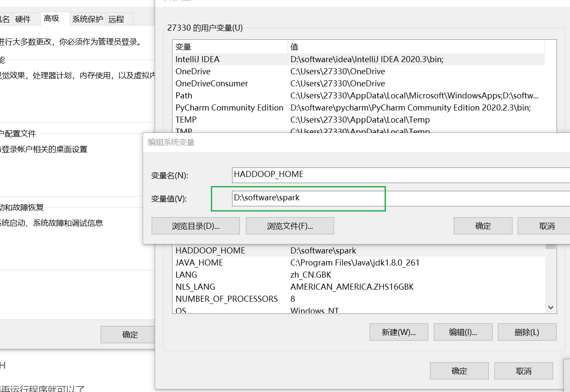Viewport: 570px width, 392px height.
Task: Click 取消 at bottom right
Action: click(x=523, y=370)
